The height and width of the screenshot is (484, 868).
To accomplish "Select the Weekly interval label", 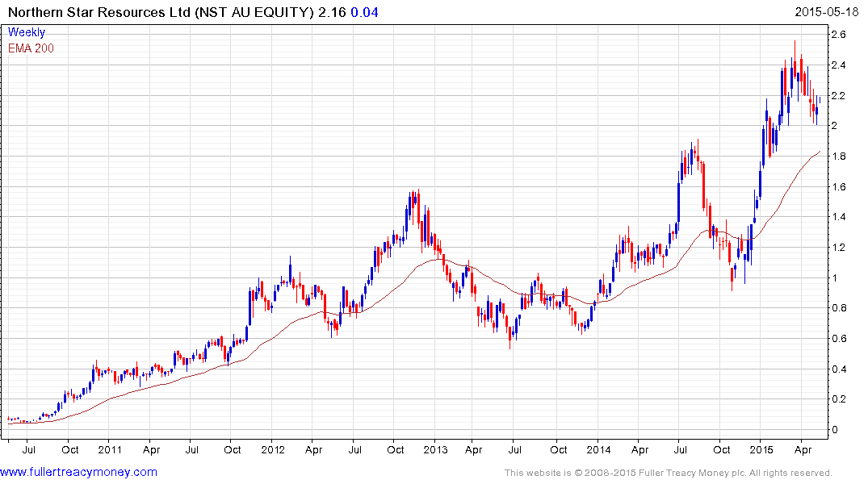I will point(27,32).
